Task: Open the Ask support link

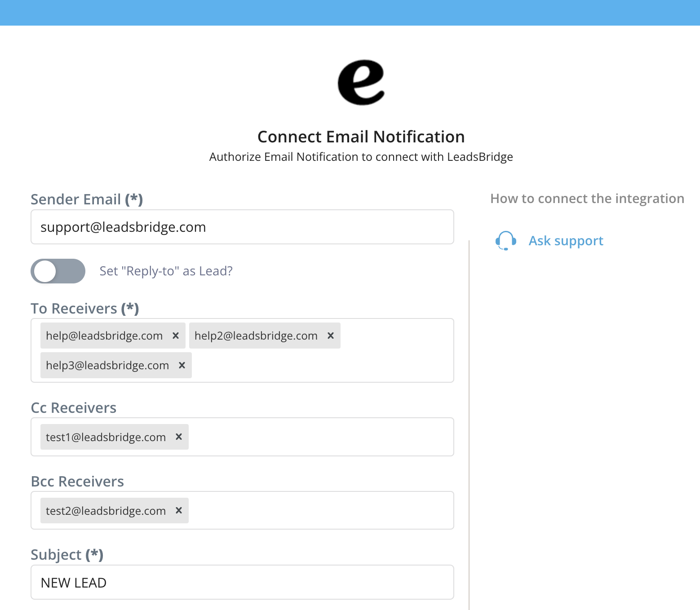Action: click(566, 241)
